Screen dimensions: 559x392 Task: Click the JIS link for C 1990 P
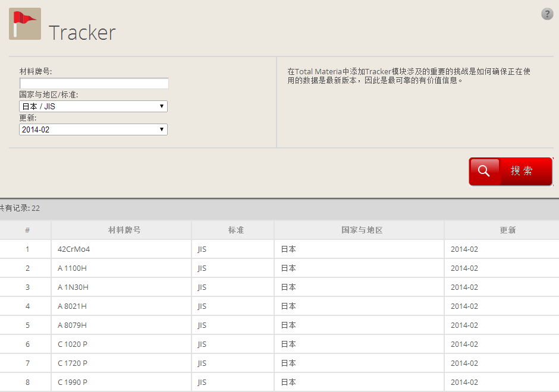tap(202, 382)
